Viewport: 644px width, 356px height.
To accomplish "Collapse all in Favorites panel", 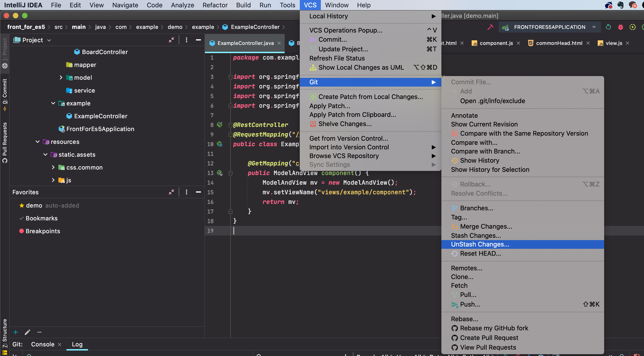I will (171, 192).
